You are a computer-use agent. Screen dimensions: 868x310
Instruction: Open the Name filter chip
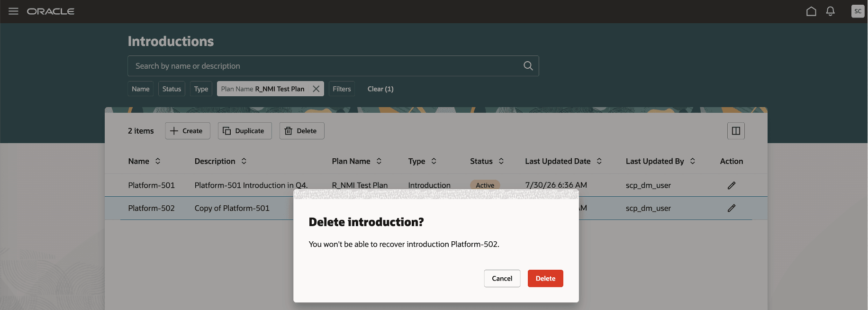click(141, 89)
